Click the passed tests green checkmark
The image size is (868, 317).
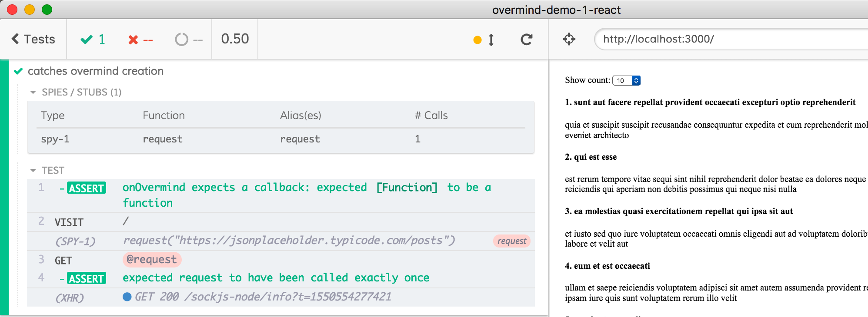(87, 40)
